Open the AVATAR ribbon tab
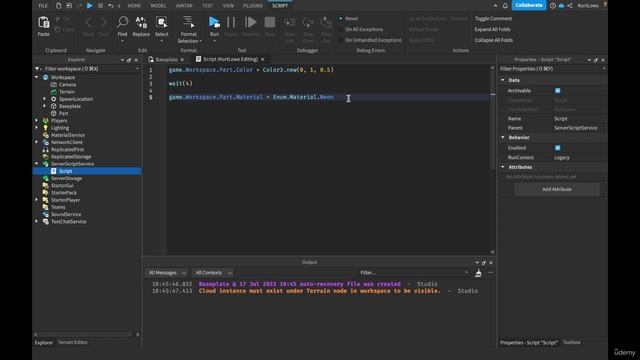Viewport: 640px width, 360px height. [184, 6]
